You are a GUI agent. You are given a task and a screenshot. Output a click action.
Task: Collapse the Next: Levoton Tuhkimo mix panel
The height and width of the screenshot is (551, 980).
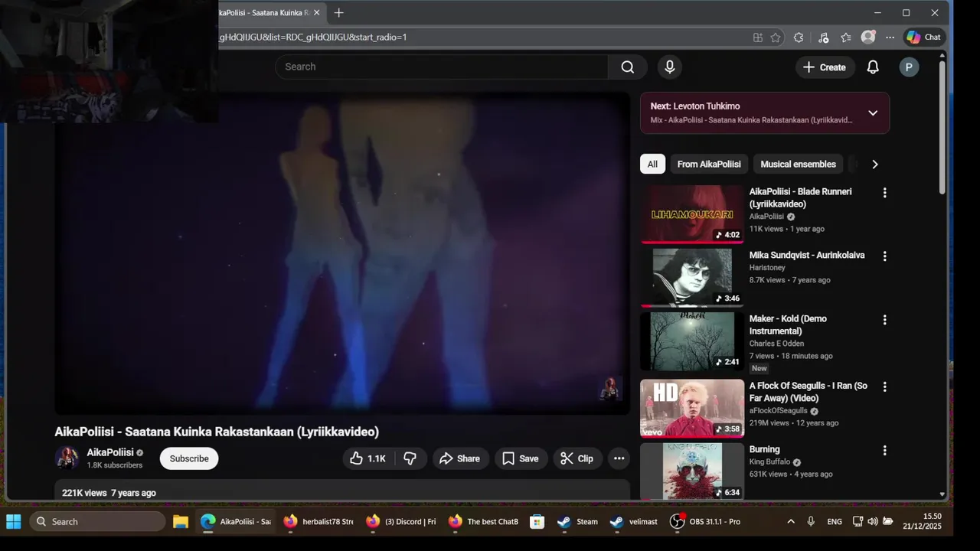click(x=873, y=113)
